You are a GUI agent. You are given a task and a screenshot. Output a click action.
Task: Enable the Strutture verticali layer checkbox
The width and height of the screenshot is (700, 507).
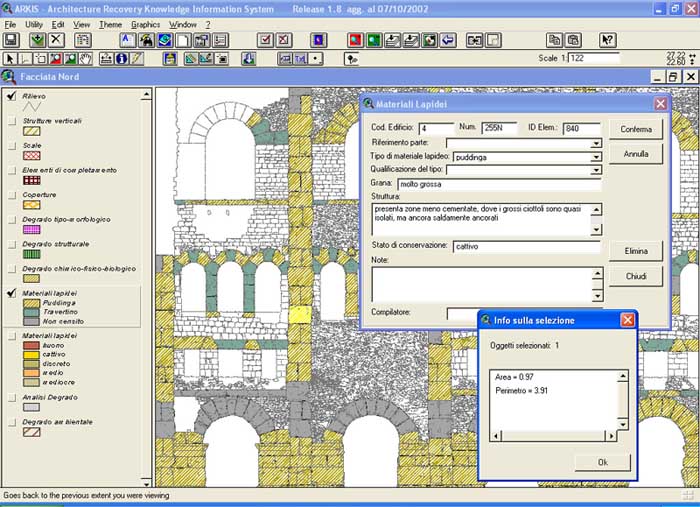tap(11, 121)
